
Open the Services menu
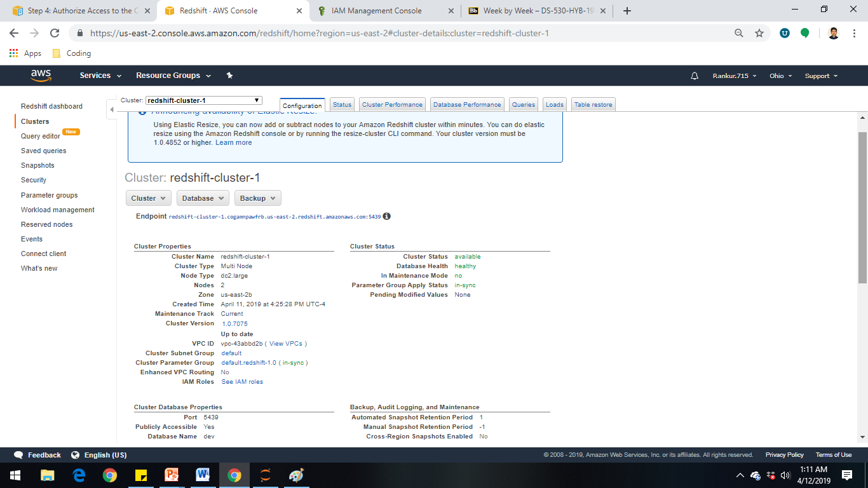(100, 76)
